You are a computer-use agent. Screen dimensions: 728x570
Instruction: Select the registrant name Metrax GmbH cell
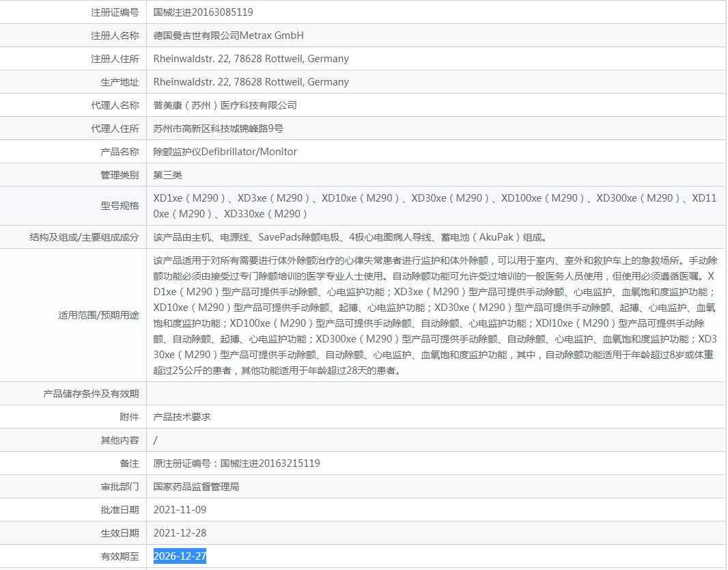(229, 36)
